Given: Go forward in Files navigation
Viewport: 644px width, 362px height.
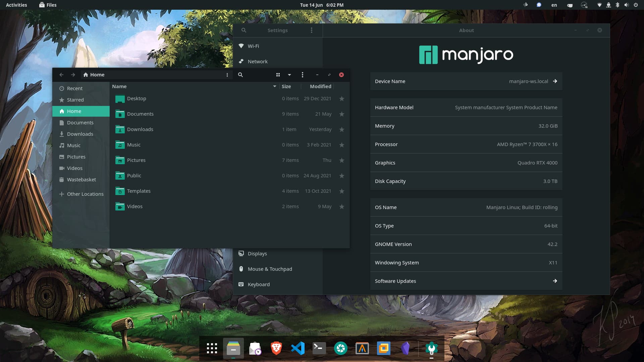Looking at the screenshot, I should [73, 75].
